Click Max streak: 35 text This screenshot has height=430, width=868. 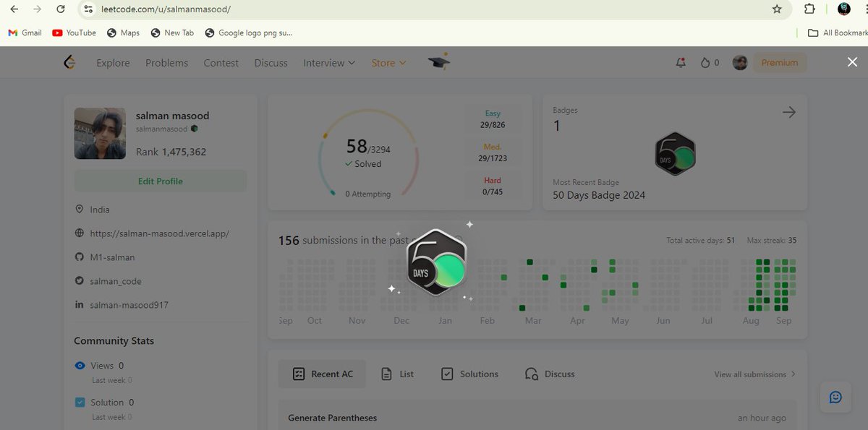772,241
